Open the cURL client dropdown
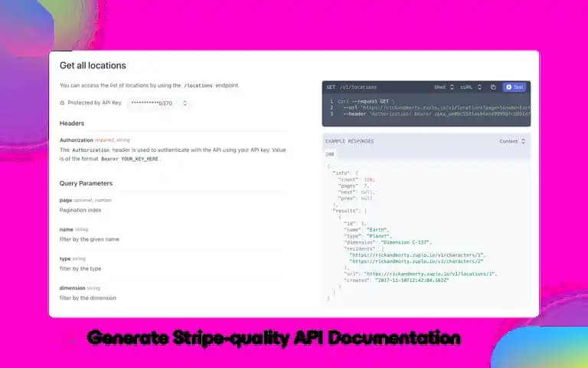588x368 pixels. coord(471,87)
